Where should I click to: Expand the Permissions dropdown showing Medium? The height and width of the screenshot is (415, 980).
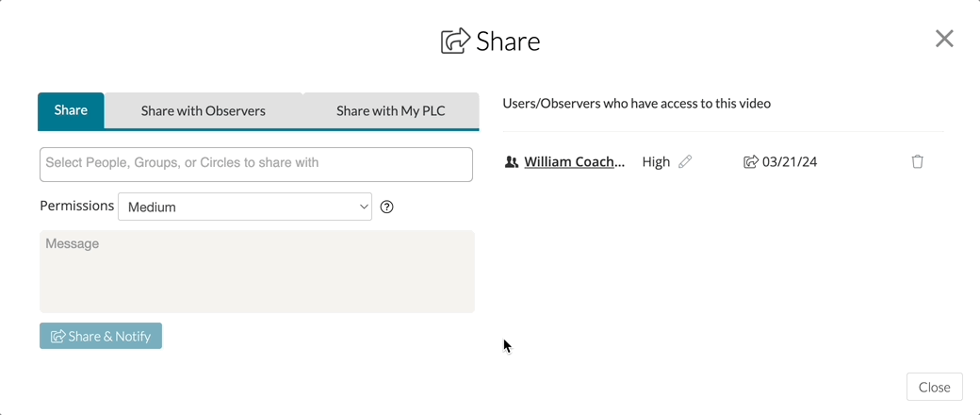pyautogui.click(x=245, y=207)
